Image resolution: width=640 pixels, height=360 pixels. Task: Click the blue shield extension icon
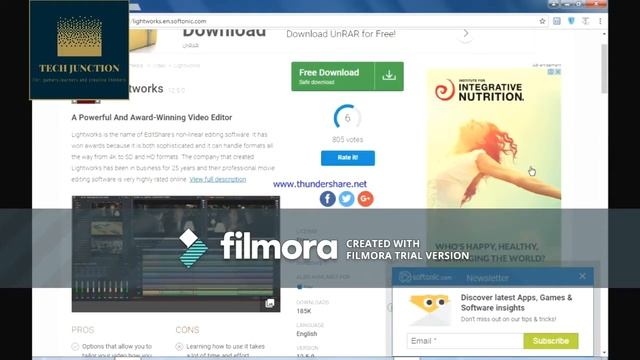pyautogui.click(x=571, y=21)
